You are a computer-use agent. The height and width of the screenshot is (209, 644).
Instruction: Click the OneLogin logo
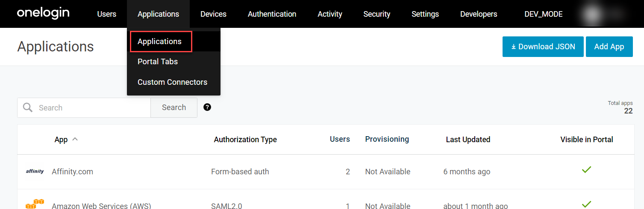click(43, 13)
